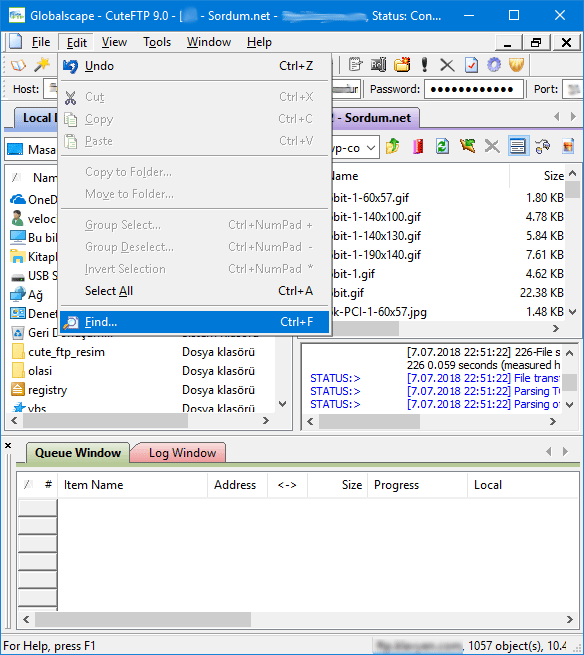This screenshot has width=584, height=655.
Task: Click the Execute exclamation mark icon
Action: click(424, 65)
